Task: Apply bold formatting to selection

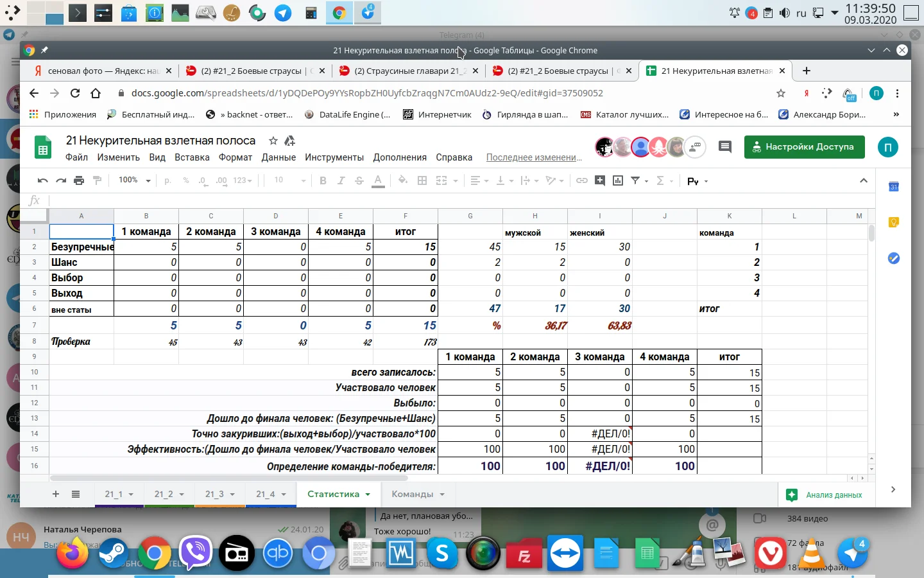Action: click(x=323, y=180)
